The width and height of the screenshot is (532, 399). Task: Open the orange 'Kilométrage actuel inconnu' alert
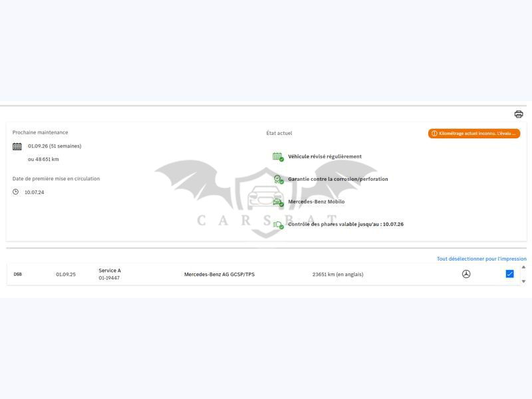(x=473, y=134)
